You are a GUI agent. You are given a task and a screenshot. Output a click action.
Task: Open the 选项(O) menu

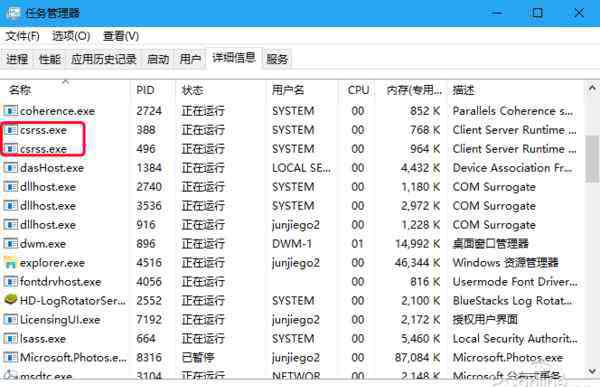click(x=71, y=36)
